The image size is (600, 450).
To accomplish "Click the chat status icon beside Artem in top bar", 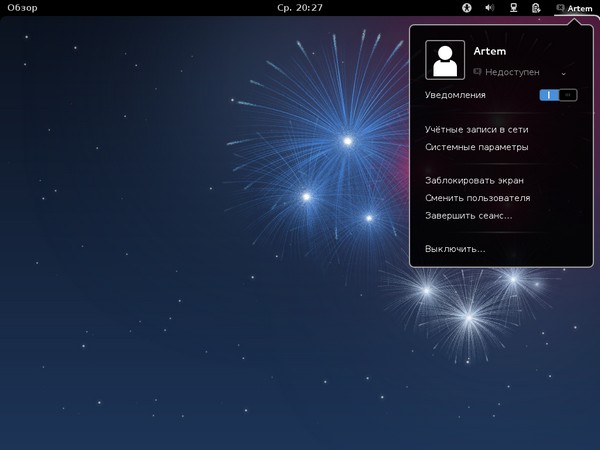I will 561,8.
